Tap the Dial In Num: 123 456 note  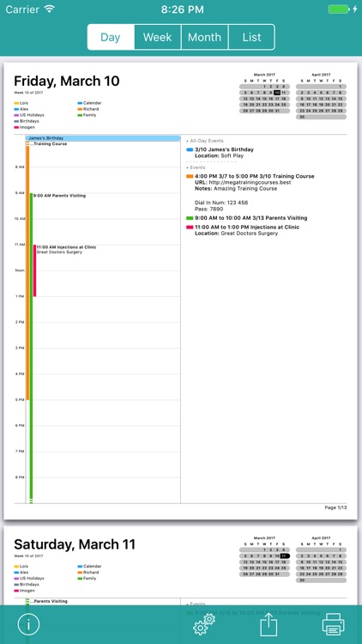(x=221, y=203)
